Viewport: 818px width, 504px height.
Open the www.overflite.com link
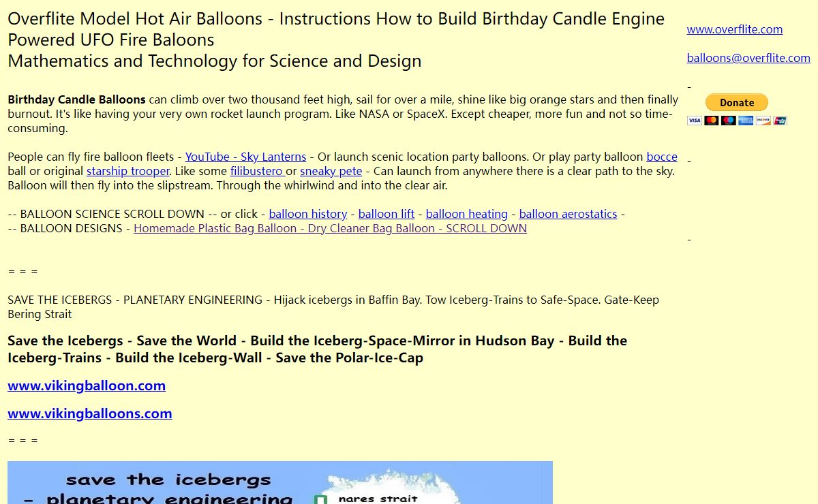734,29
